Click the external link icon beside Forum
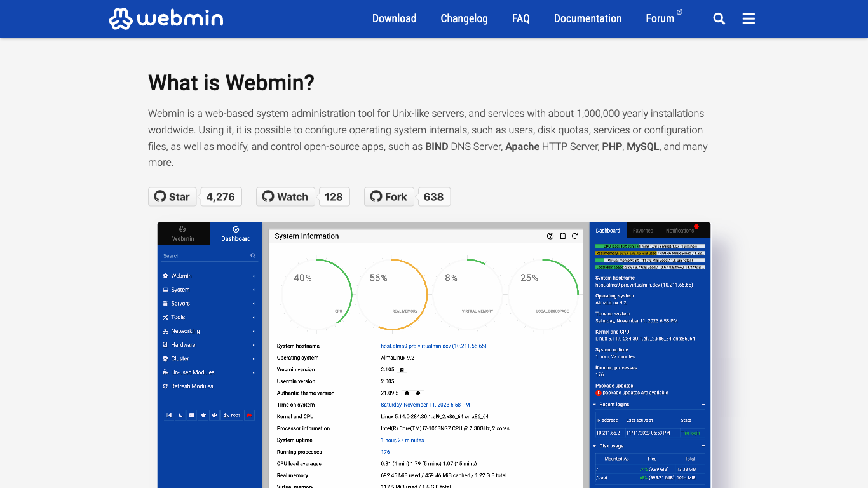Screen dimensions: 868x488 680,11
